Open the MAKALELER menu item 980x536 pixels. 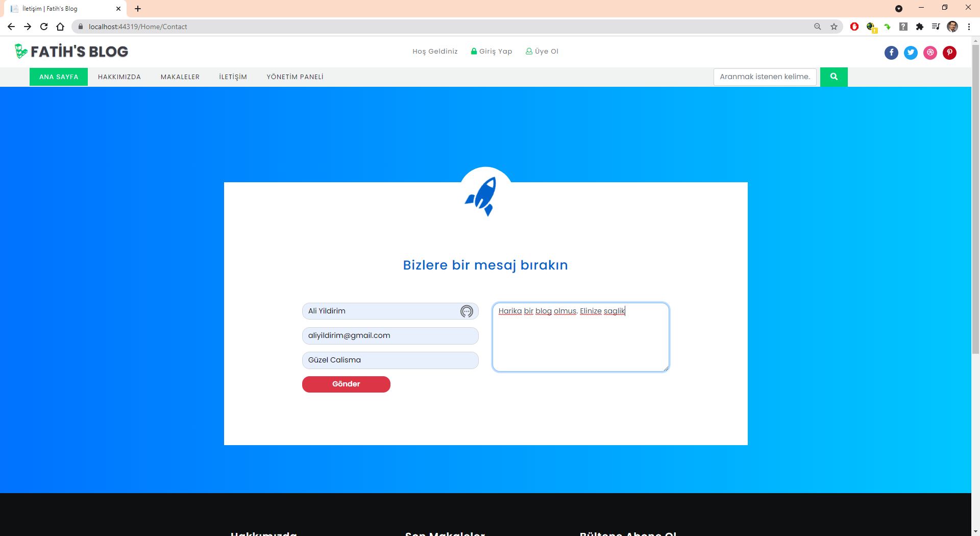[180, 77]
